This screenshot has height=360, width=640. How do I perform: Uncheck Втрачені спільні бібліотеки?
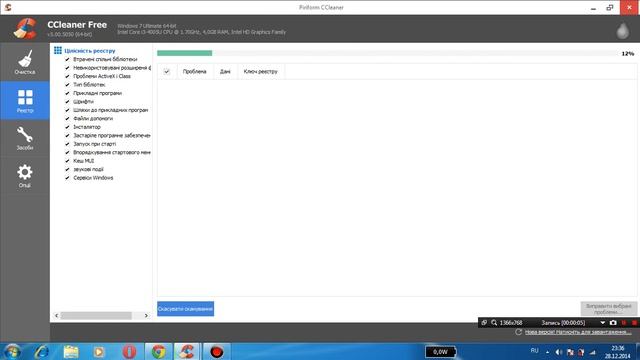tap(67, 59)
